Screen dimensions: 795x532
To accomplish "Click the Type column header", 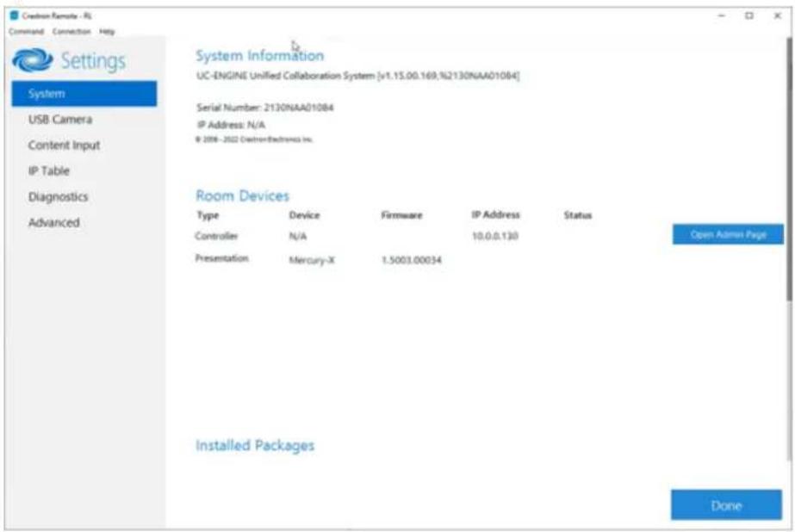I will click(208, 215).
